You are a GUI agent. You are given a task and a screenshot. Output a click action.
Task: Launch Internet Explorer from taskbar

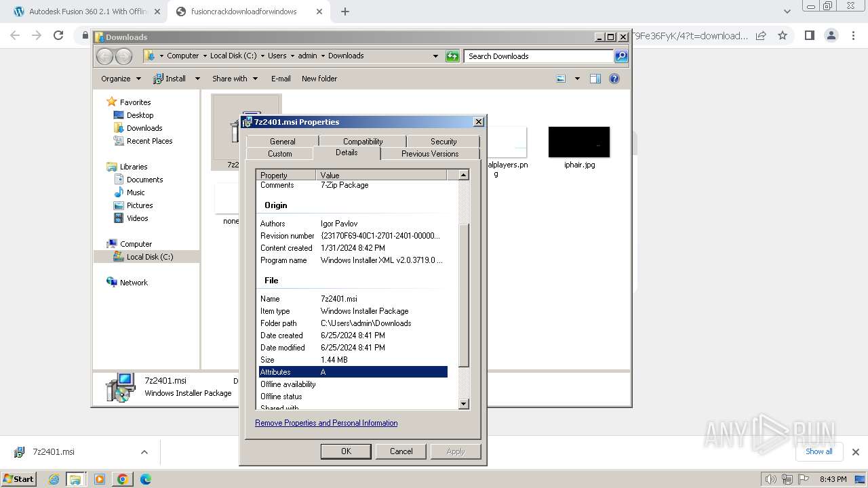coord(54,479)
